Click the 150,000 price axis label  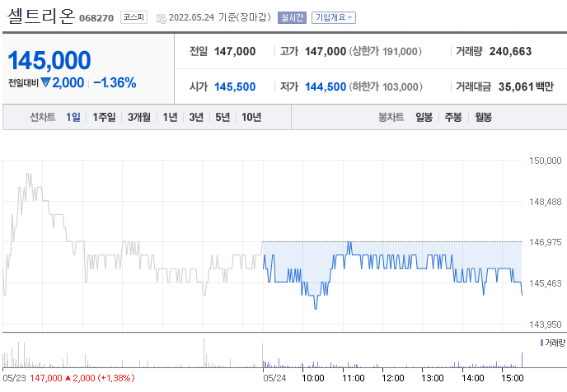(x=545, y=161)
